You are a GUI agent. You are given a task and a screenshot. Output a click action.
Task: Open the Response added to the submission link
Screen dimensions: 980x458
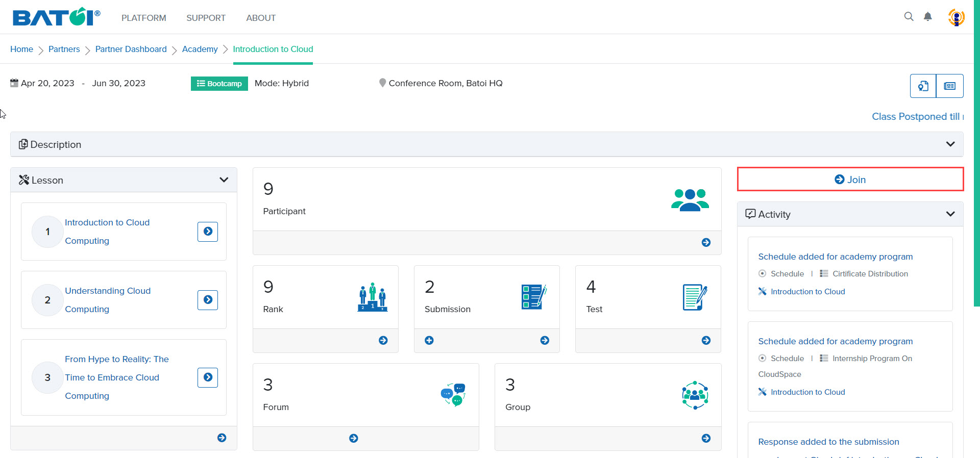[x=829, y=442]
